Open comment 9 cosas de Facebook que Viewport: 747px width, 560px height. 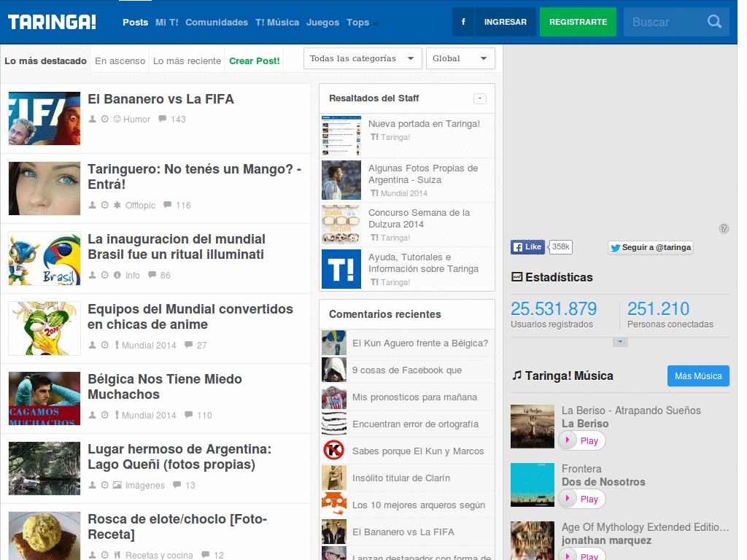407,370
